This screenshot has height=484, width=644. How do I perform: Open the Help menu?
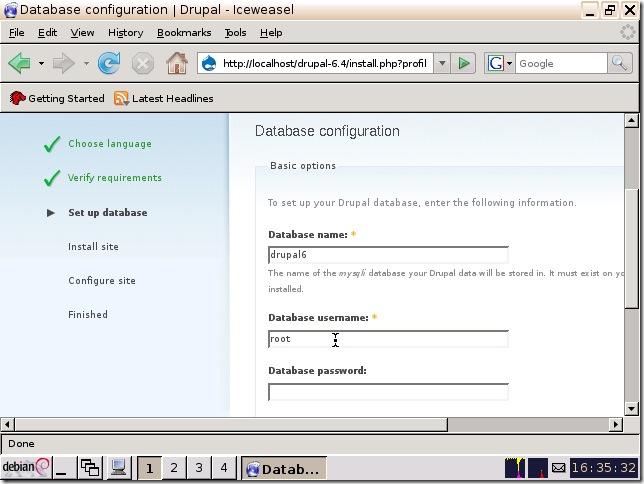click(x=271, y=32)
